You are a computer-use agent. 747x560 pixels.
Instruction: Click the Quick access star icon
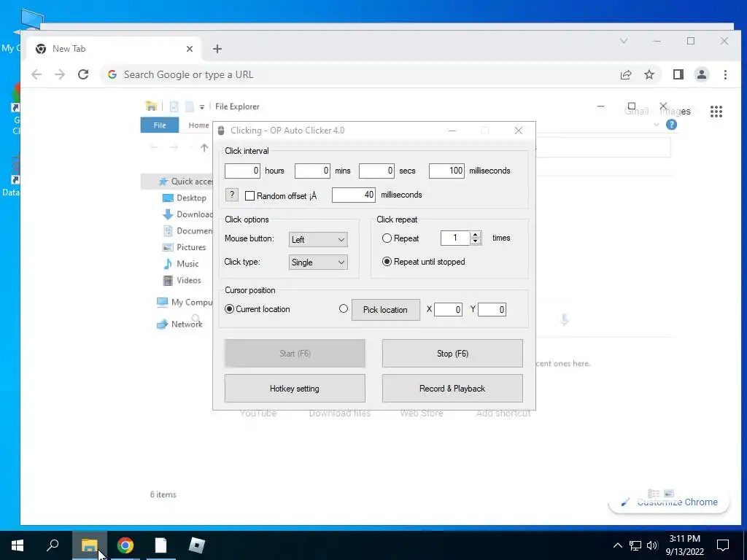click(163, 182)
